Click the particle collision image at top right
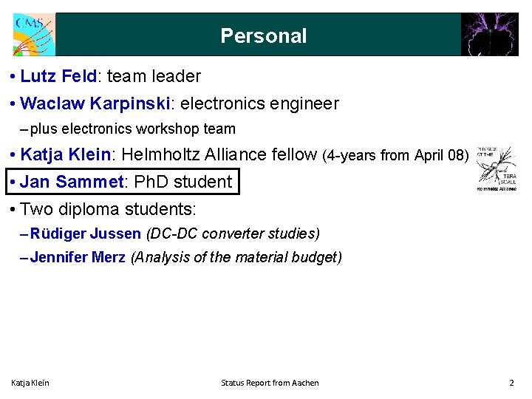 (x=489, y=35)
